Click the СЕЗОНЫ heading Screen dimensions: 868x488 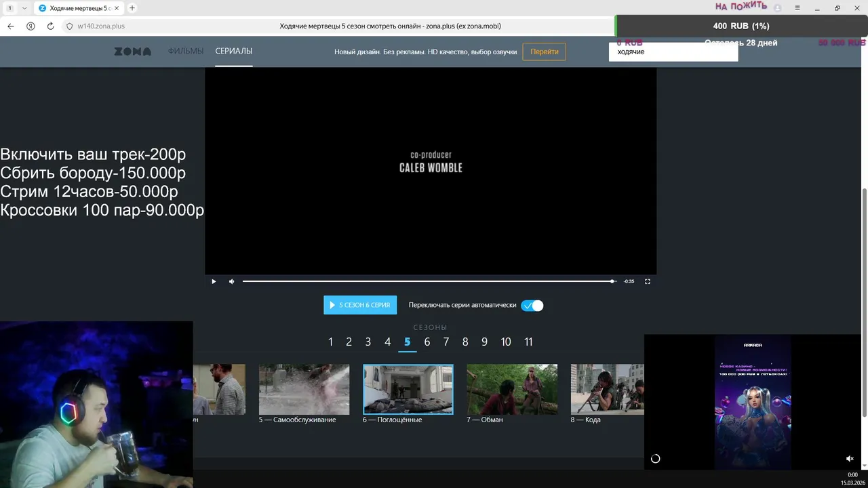click(x=430, y=327)
